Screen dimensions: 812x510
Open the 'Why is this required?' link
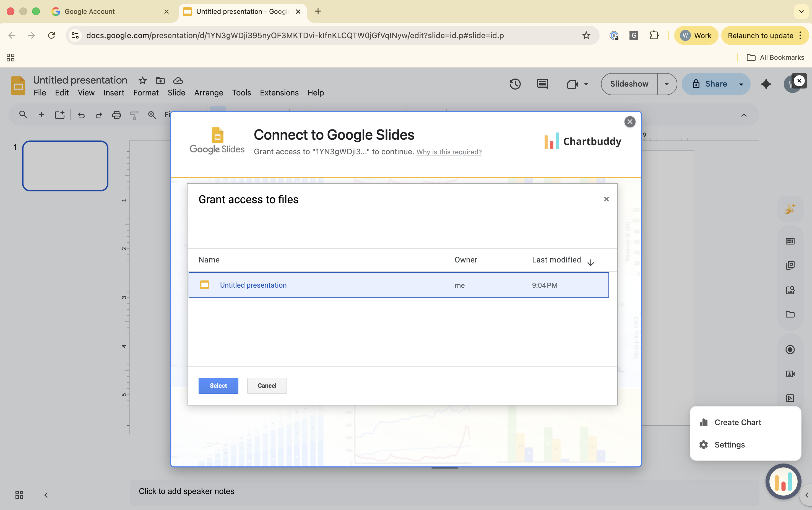tap(449, 152)
